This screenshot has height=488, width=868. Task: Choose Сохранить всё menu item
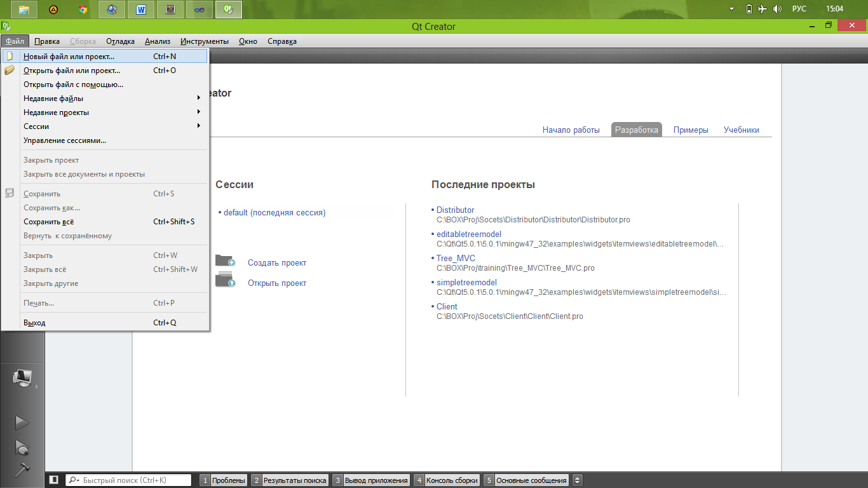point(105,222)
